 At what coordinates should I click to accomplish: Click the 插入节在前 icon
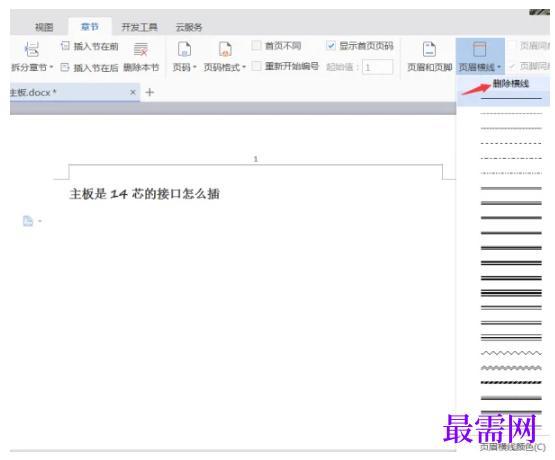(x=65, y=46)
